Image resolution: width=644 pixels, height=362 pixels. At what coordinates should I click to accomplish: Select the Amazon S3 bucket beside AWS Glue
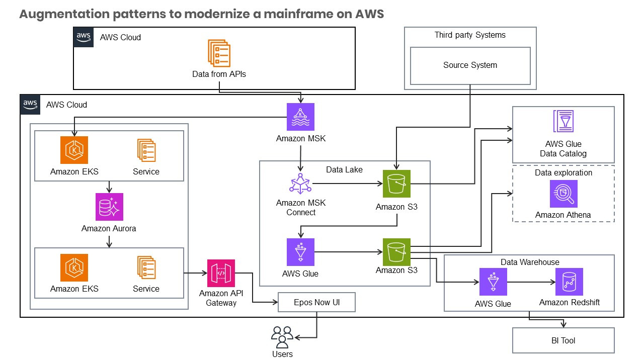click(x=397, y=252)
